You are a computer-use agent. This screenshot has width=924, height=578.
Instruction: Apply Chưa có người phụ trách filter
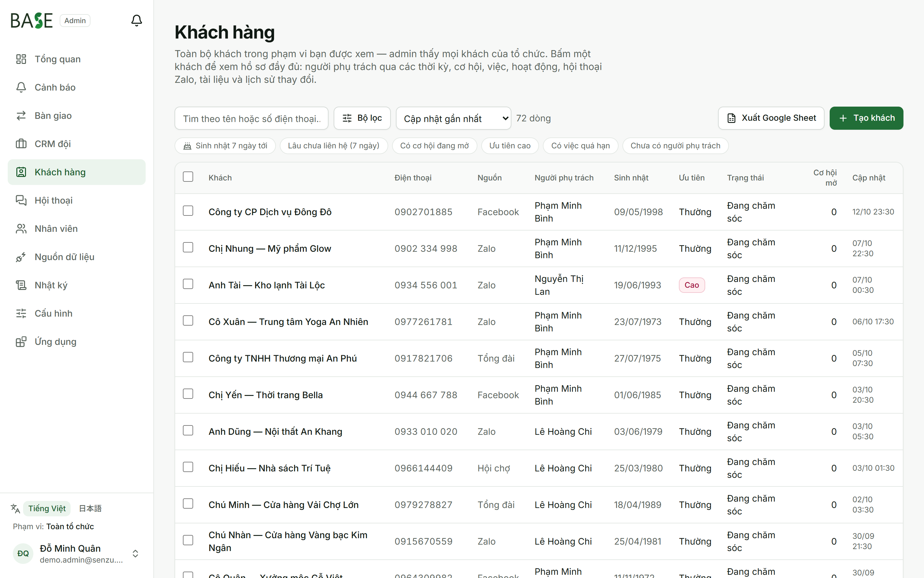point(675,146)
